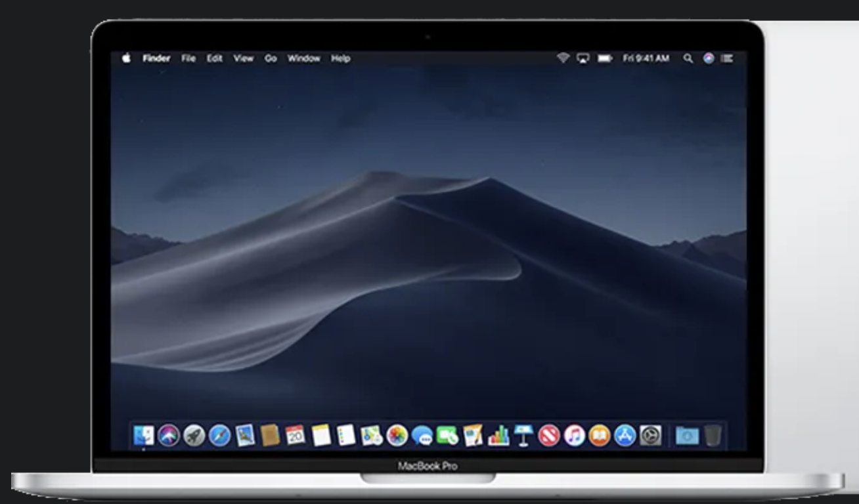Open FaceTime green icon in dock
859x504 pixels.
(447, 435)
